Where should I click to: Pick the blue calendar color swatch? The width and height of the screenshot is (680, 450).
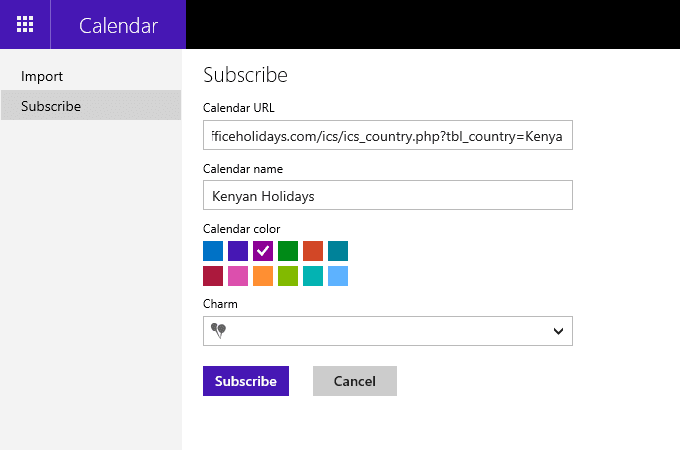point(213,251)
